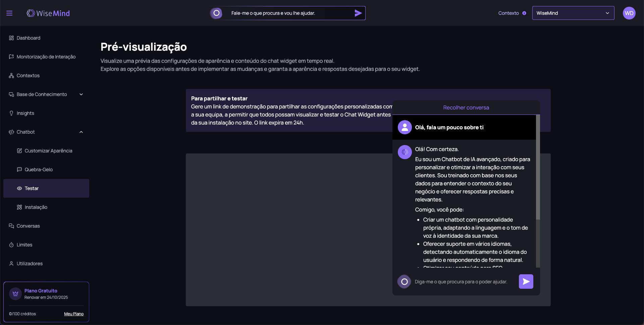Collapse the Chatbot menu section
The width and height of the screenshot is (644, 325).
81,132
